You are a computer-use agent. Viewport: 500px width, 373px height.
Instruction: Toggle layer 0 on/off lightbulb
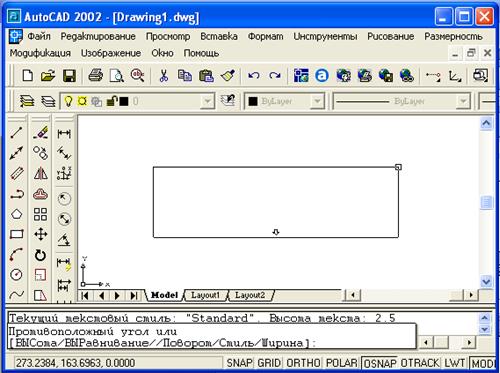pos(68,101)
